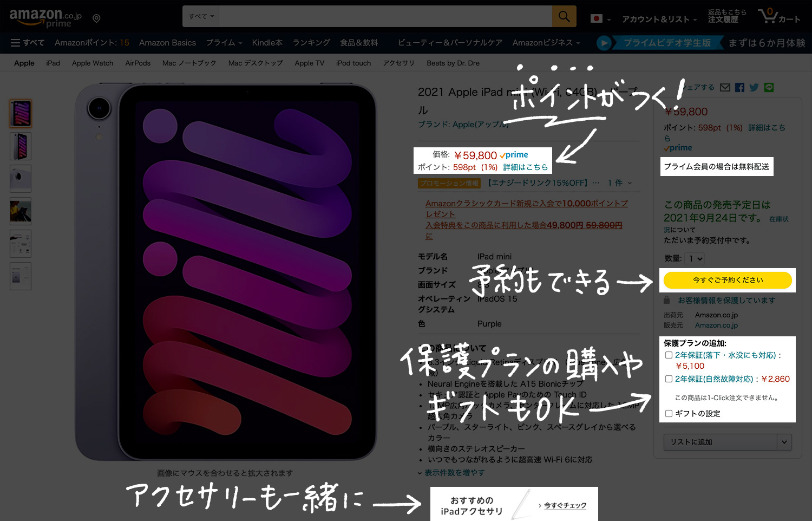
Task: Click the Amazonポイント: 15 link
Action: [91, 42]
